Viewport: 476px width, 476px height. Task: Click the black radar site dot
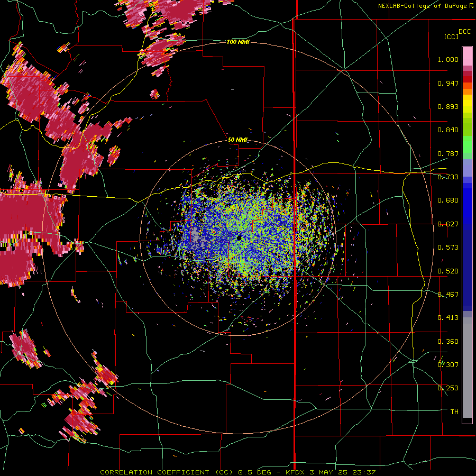click(239, 237)
